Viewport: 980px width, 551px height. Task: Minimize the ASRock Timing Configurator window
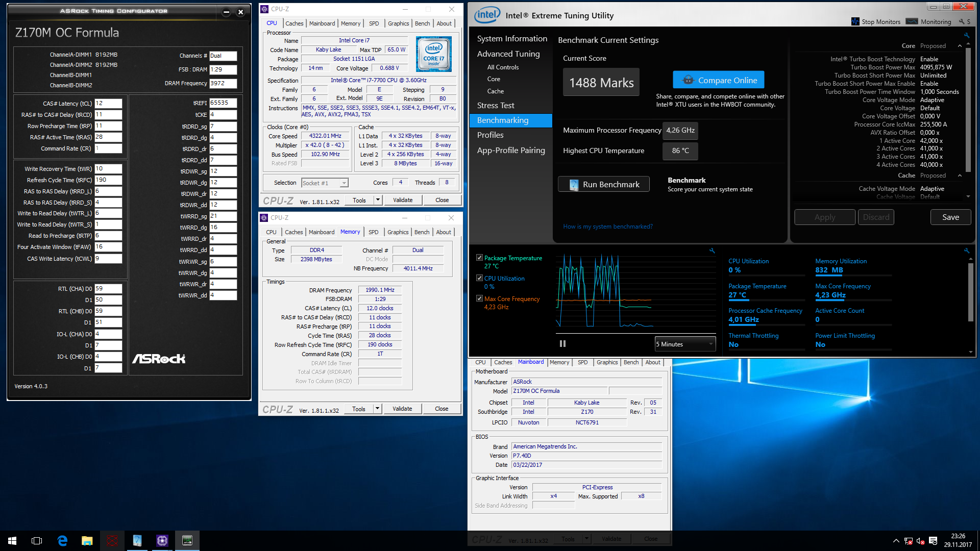(226, 12)
